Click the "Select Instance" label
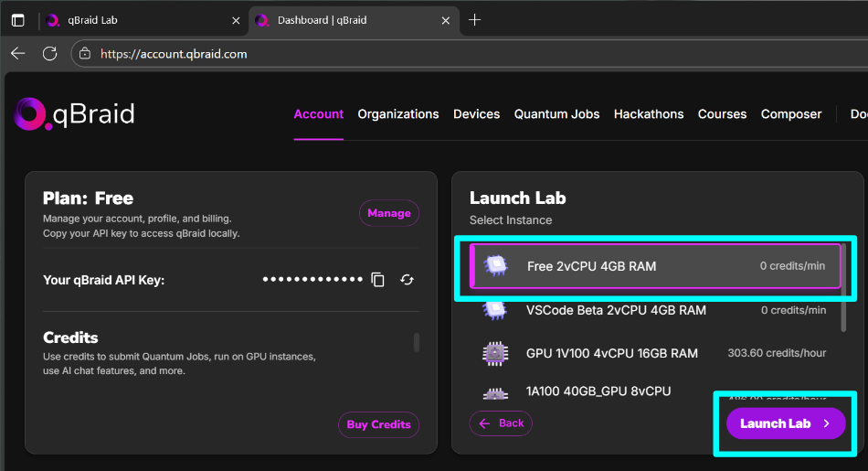The height and width of the screenshot is (471, 868). [511, 220]
